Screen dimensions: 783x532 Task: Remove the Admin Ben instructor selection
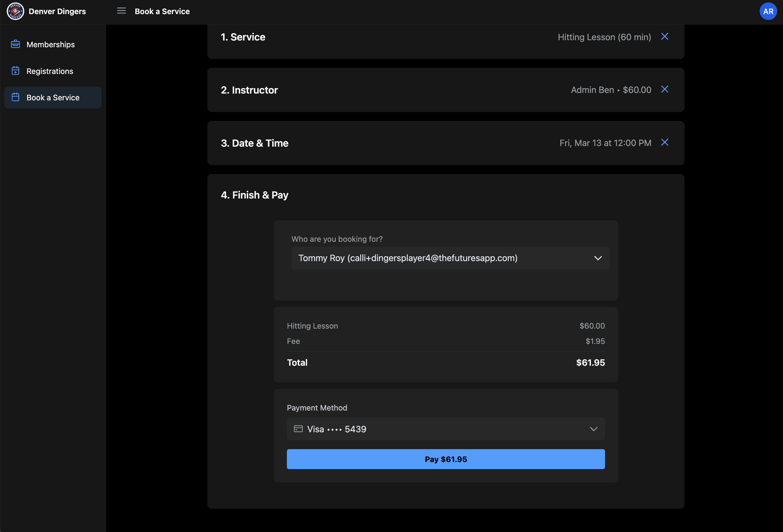[664, 89]
